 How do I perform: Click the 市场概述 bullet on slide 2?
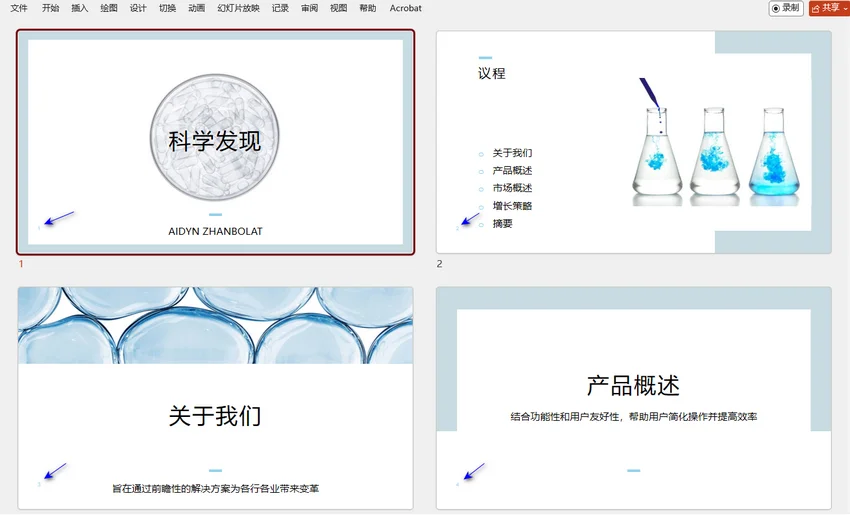tap(512, 188)
